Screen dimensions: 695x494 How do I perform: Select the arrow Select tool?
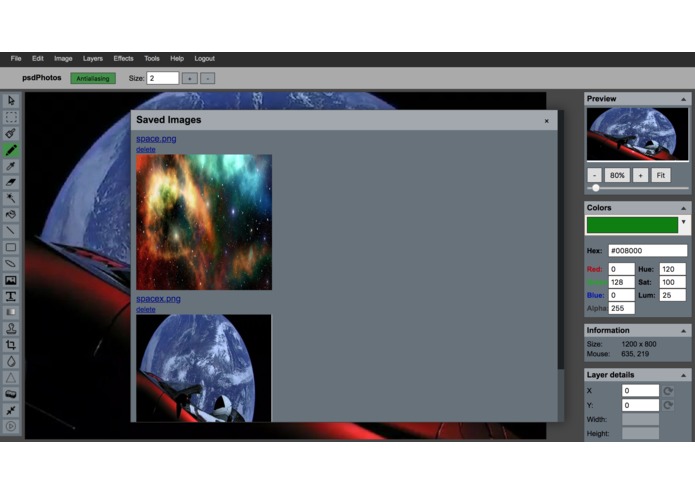click(x=11, y=101)
